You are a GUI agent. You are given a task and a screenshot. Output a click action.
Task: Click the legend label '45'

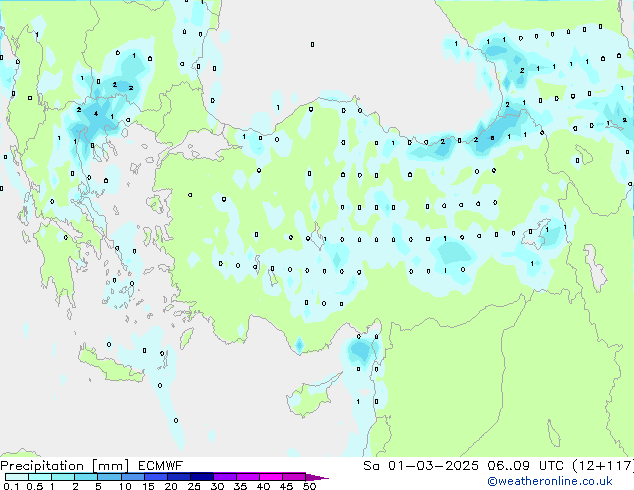[287, 486]
